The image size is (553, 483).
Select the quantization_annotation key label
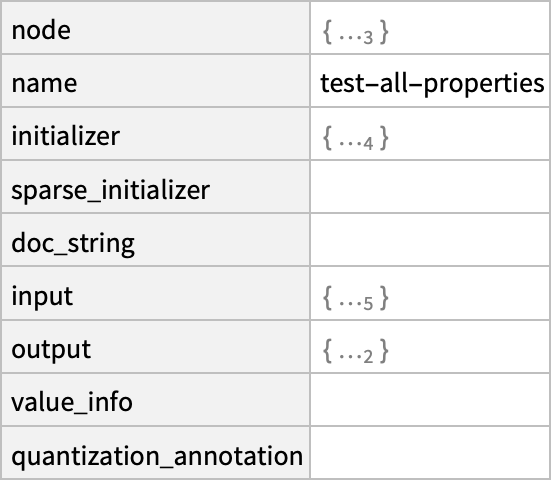157,457
